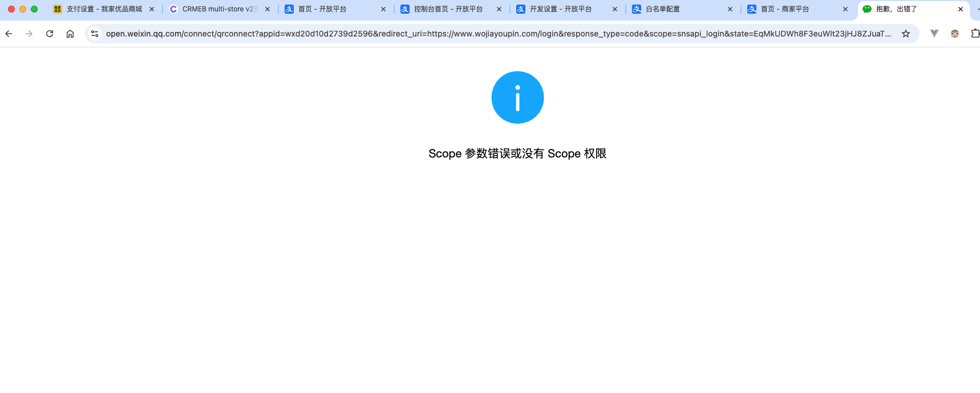Open site information icon in address bar
Image resolution: width=980 pixels, height=393 pixels.
coord(95,34)
